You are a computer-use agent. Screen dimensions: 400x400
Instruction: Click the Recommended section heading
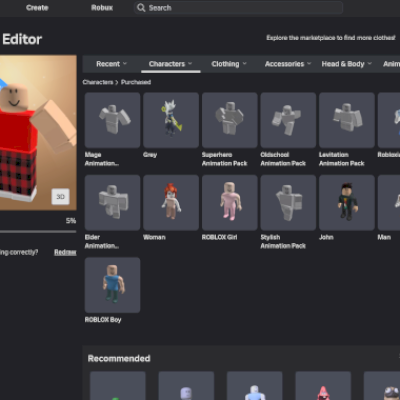(x=119, y=358)
